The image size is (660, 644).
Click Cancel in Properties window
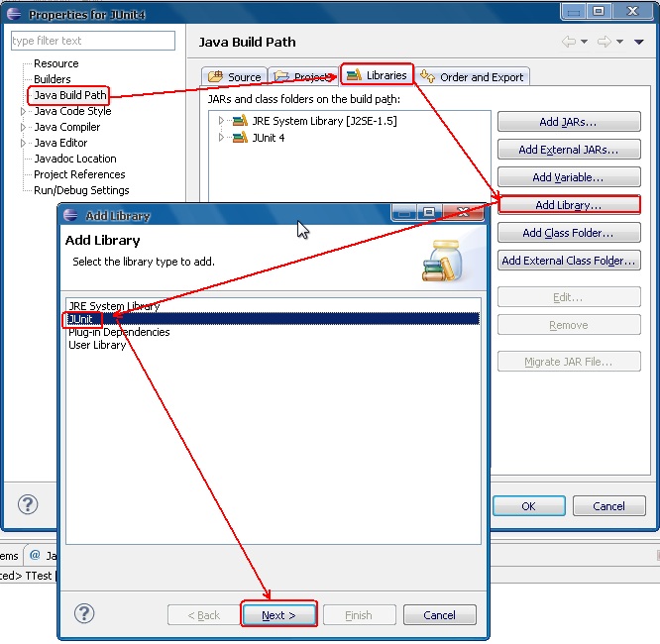[x=608, y=506]
